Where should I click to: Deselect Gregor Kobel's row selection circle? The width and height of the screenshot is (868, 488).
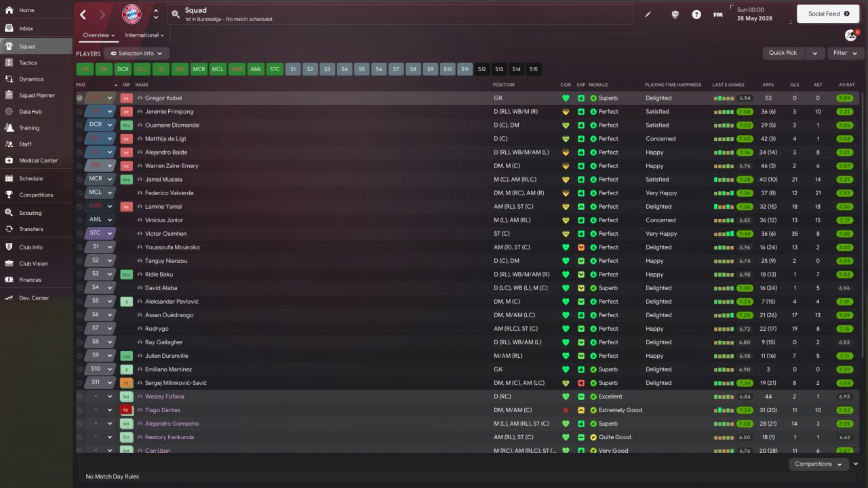(x=80, y=98)
